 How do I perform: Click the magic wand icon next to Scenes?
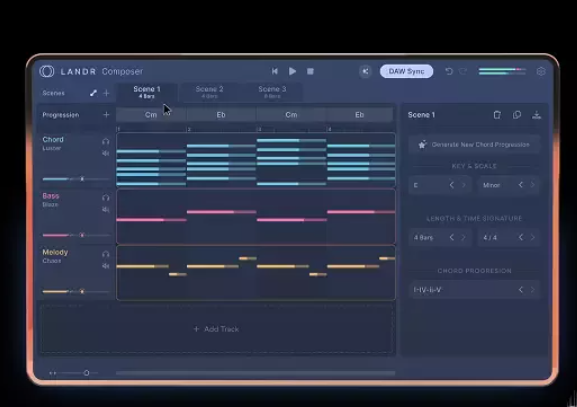click(x=93, y=93)
